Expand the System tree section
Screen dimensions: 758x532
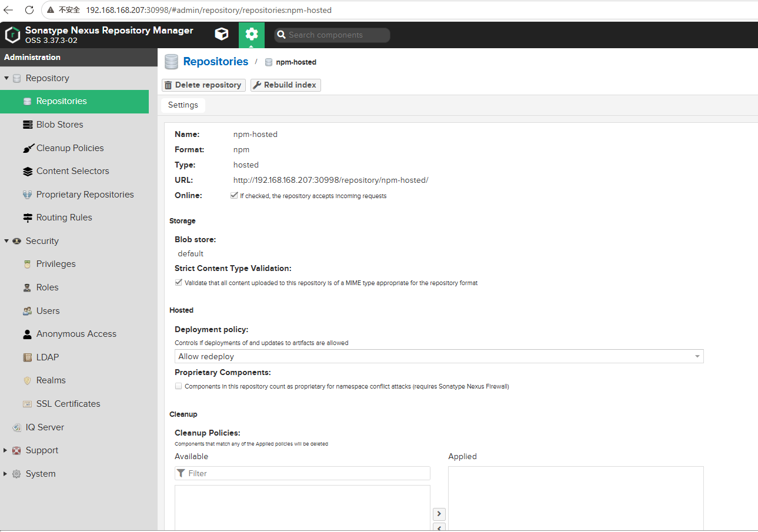pos(5,474)
